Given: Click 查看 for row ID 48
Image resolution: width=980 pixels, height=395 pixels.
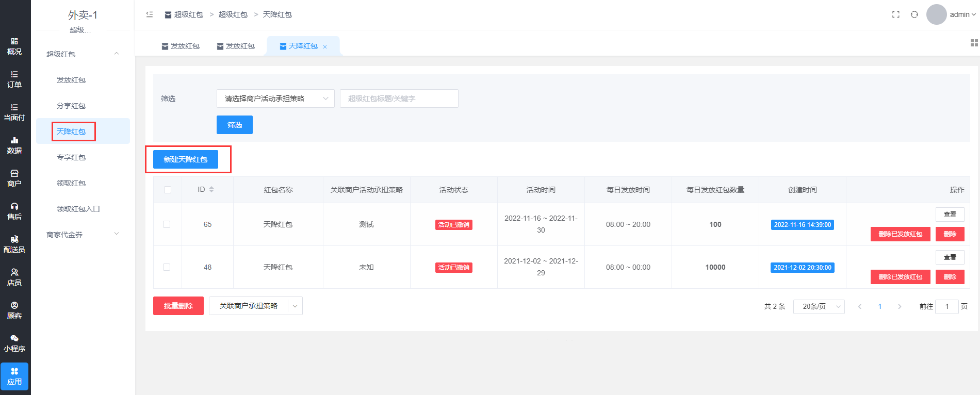Looking at the screenshot, I should [x=950, y=257].
